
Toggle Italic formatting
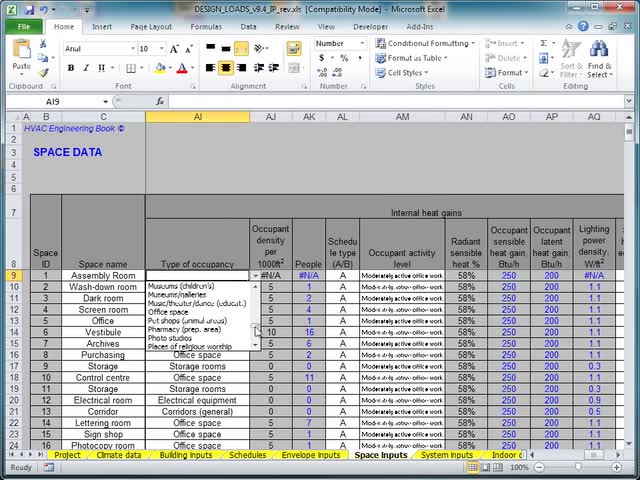[85, 68]
